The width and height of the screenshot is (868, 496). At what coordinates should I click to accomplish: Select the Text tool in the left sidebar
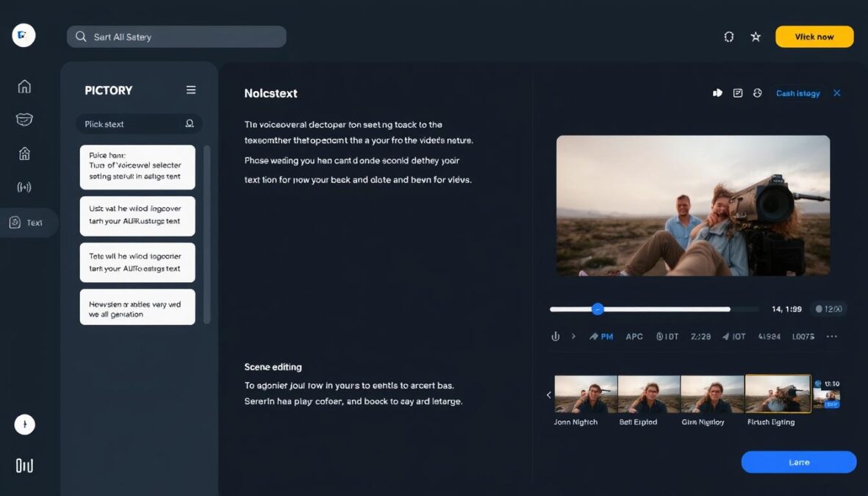[x=26, y=222]
